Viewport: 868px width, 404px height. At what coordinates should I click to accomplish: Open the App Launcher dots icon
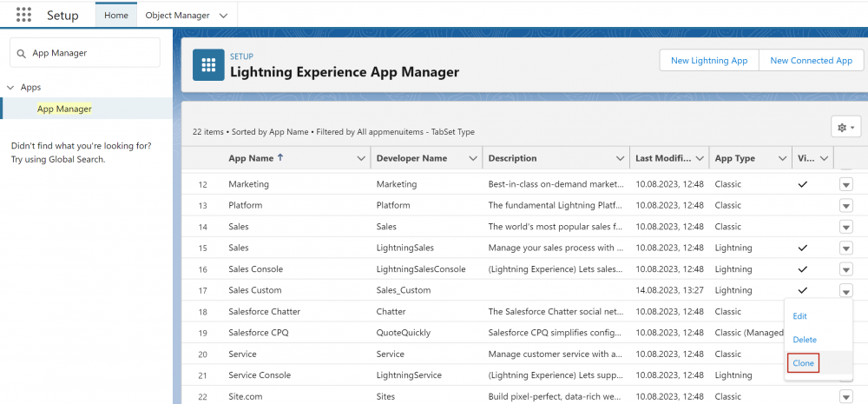point(23,15)
